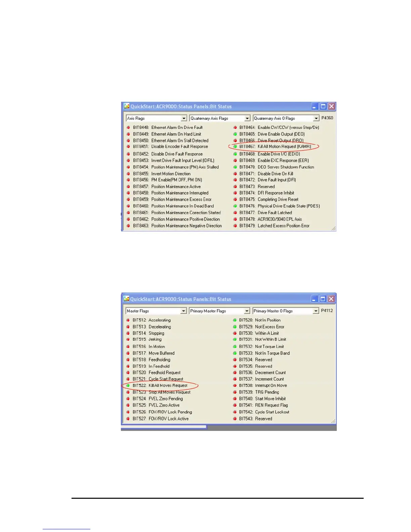Click red LED for BIT8472 Drive Fault Input
This screenshot has width=411, height=532.
pos(235,180)
